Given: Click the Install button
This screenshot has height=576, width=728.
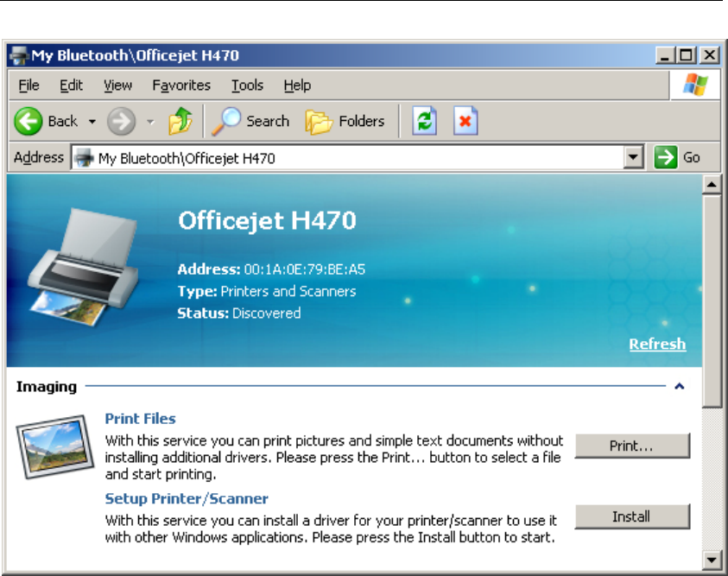Looking at the screenshot, I should [x=632, y=516].
